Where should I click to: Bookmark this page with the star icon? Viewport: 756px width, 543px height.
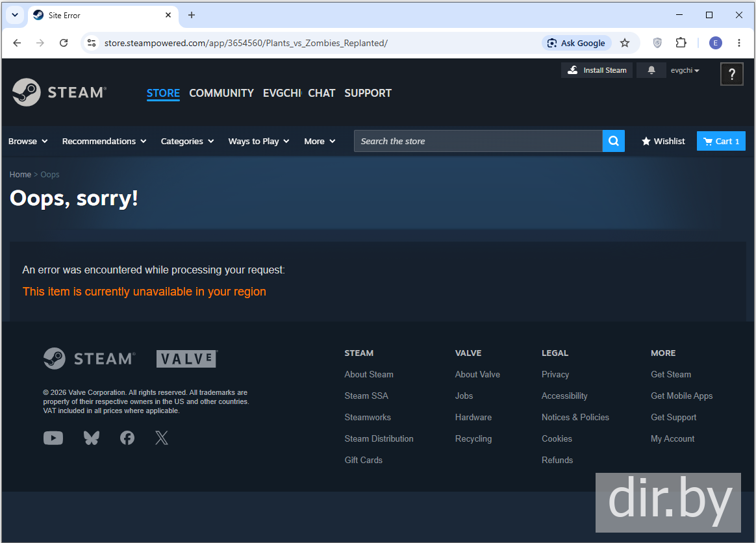[625, 43]
